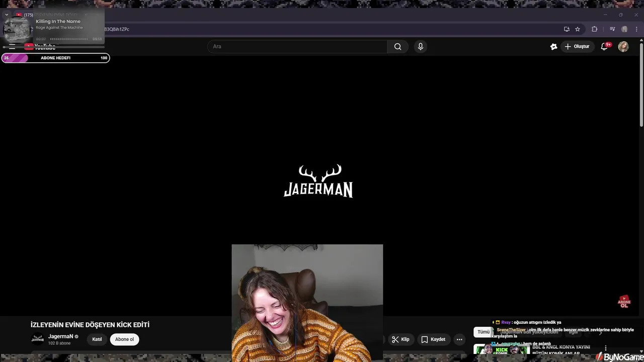Click the Abone Hedefi progress bar

point(55,58)
